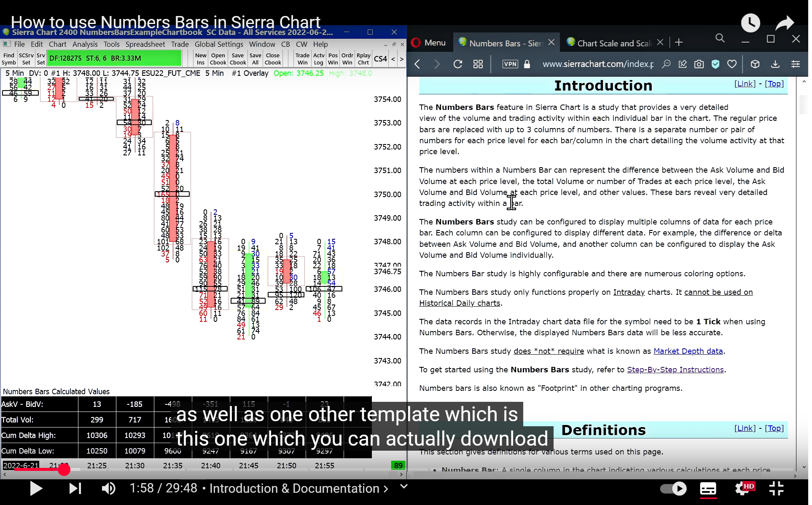Open the Global Settings menu
The width and height of the screenshot is (812, 505).
point(219,44)
